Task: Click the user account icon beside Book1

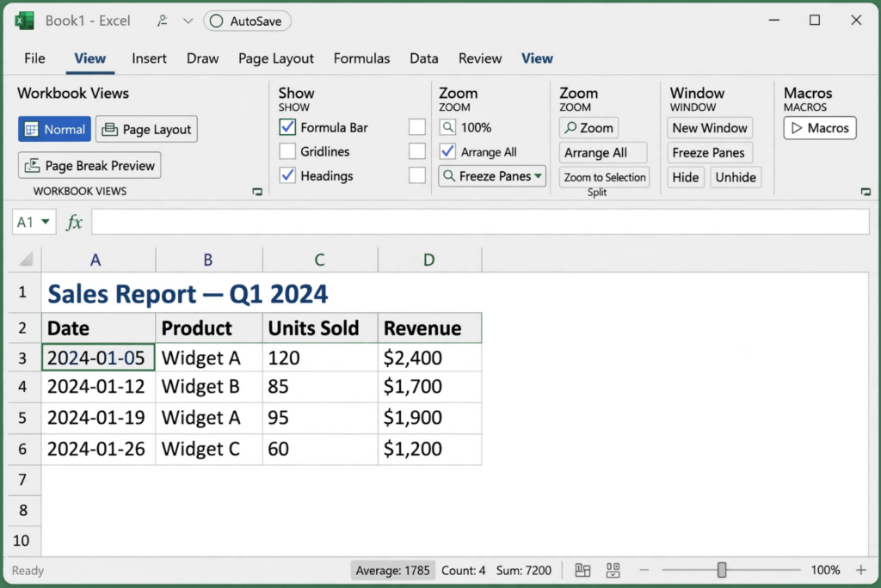Action: pos(163,21)
